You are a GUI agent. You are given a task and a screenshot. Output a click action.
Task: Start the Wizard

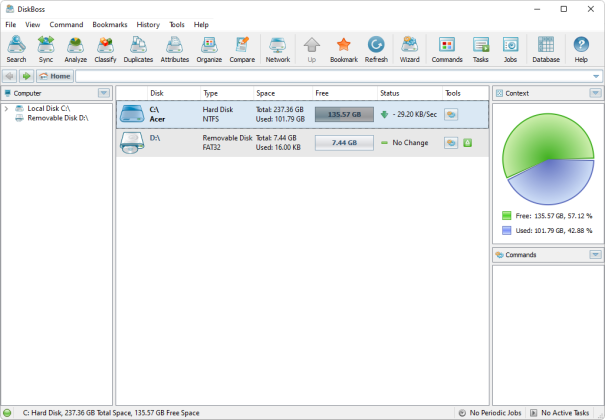(409, 49)
